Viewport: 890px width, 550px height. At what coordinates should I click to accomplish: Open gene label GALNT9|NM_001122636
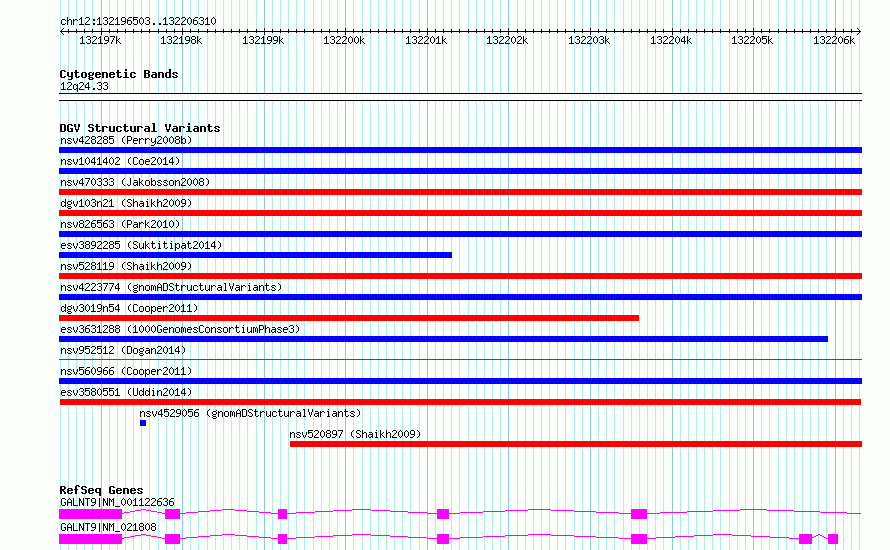[117, 502]
